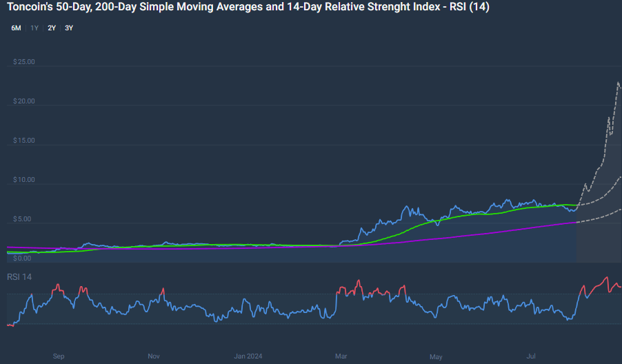The height and width of the screenshot is (364, 622).
Task: Click the $5.00 axis label
Action: tap(22, 219)
